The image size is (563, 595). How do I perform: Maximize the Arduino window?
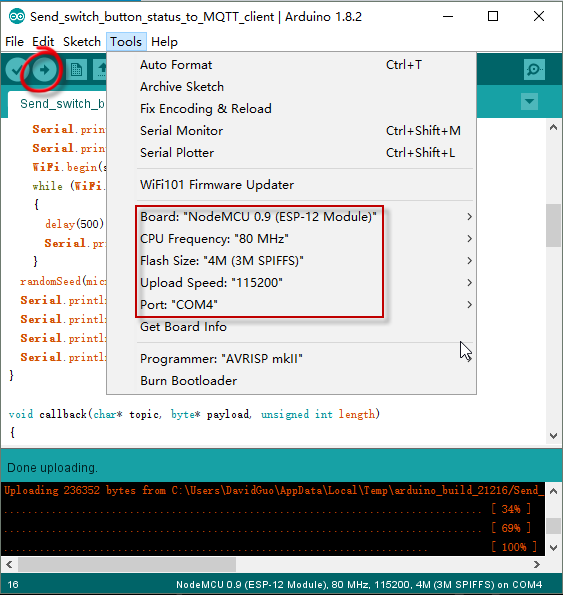493,17
